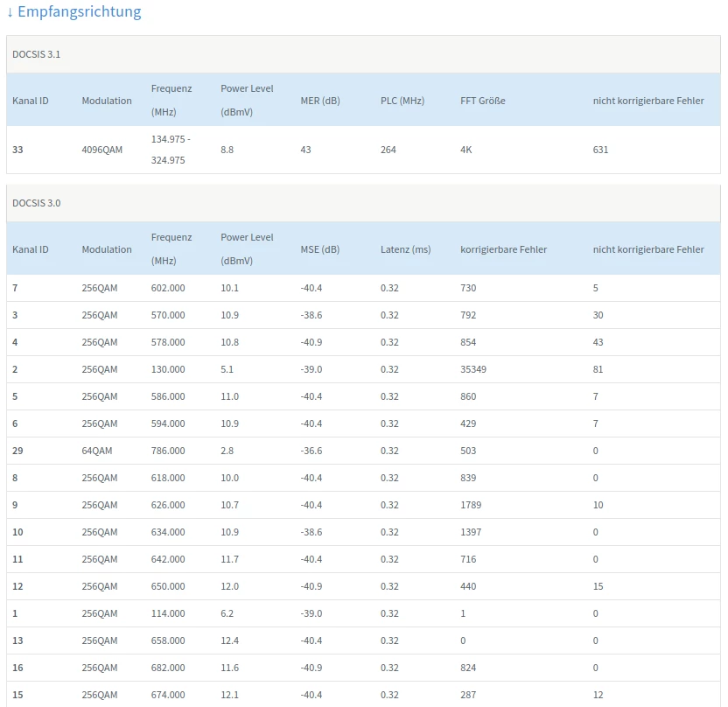Select the 12.4 power level value
The image size is (728, 707).
point(229,640)
